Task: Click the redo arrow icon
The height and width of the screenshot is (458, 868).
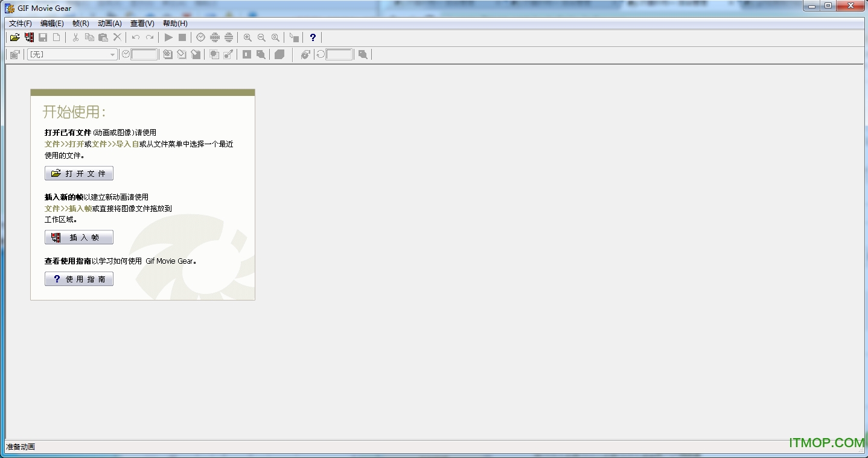Action: coord(150,37)
